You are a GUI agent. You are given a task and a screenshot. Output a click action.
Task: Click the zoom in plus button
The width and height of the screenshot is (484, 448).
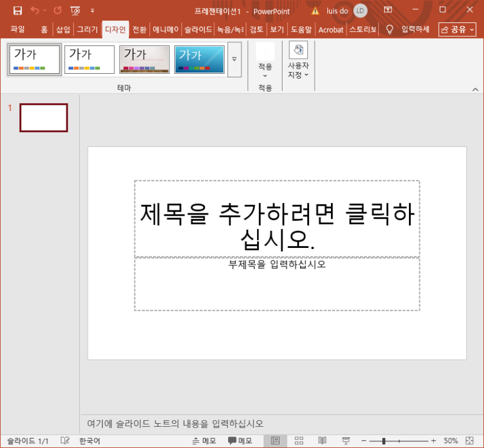(433, 441)
